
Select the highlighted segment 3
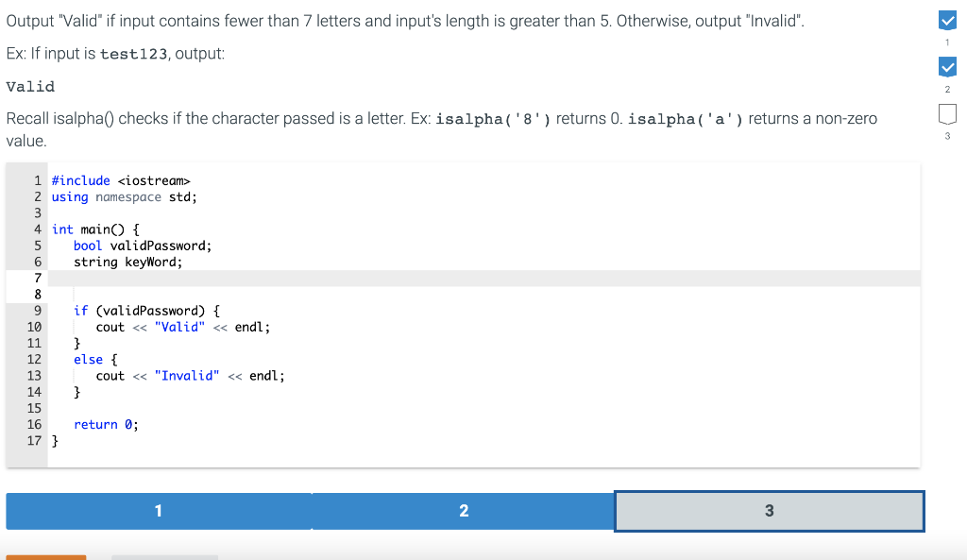pyautogui.click(x=769, y=511)
